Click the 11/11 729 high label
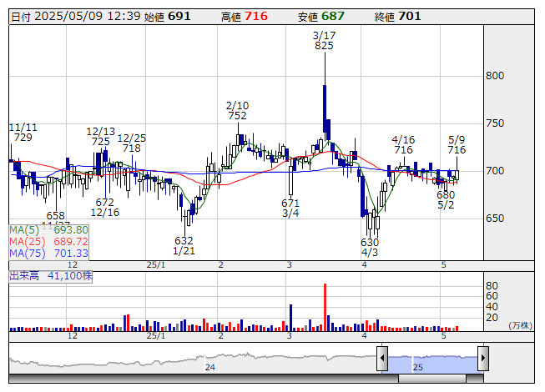 click(23, 133)
